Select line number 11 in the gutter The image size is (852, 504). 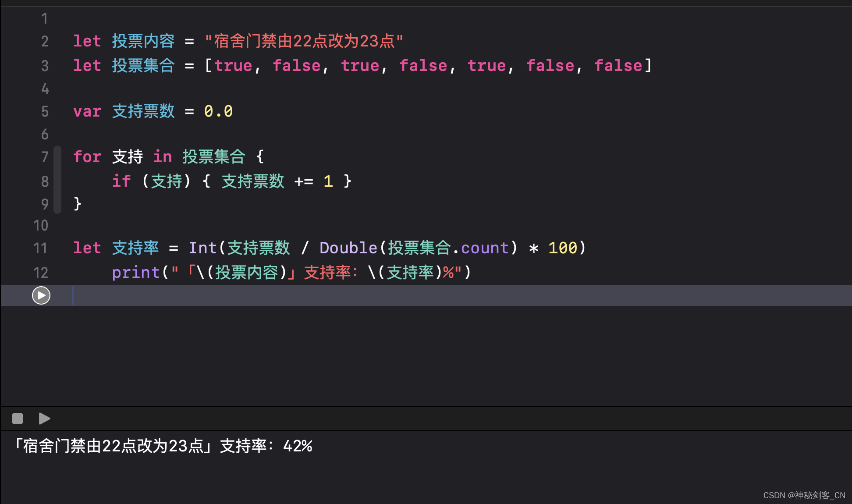point(41,248)
